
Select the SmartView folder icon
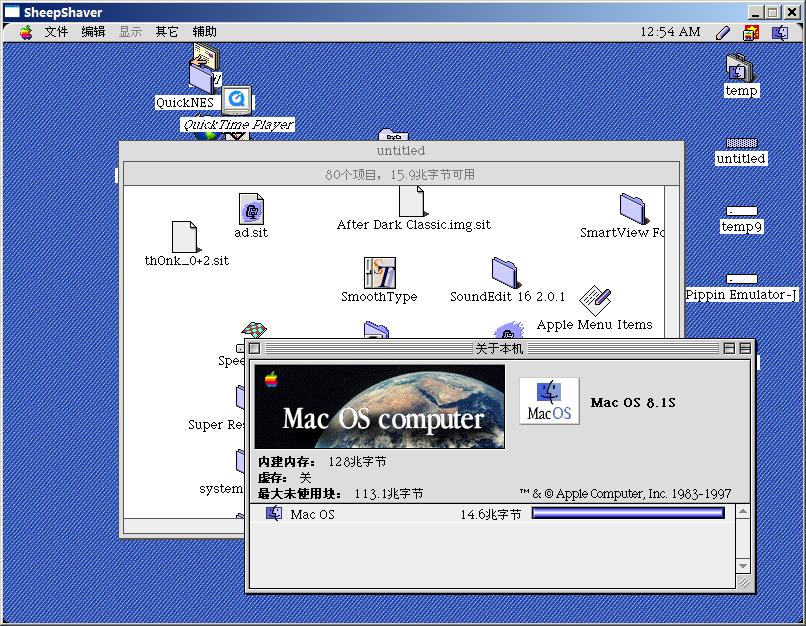(x=633, y=209)
